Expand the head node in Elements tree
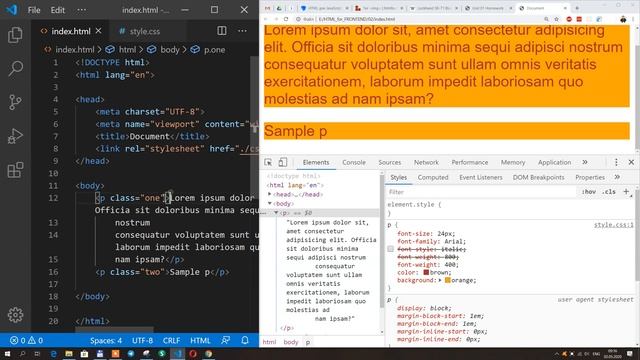The height and width of the screenshot is (360, 640). click(270, 194)
